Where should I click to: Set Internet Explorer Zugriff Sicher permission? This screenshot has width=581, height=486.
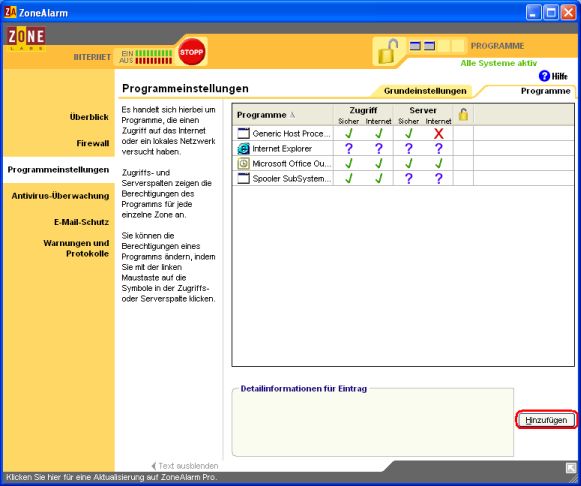349,149
